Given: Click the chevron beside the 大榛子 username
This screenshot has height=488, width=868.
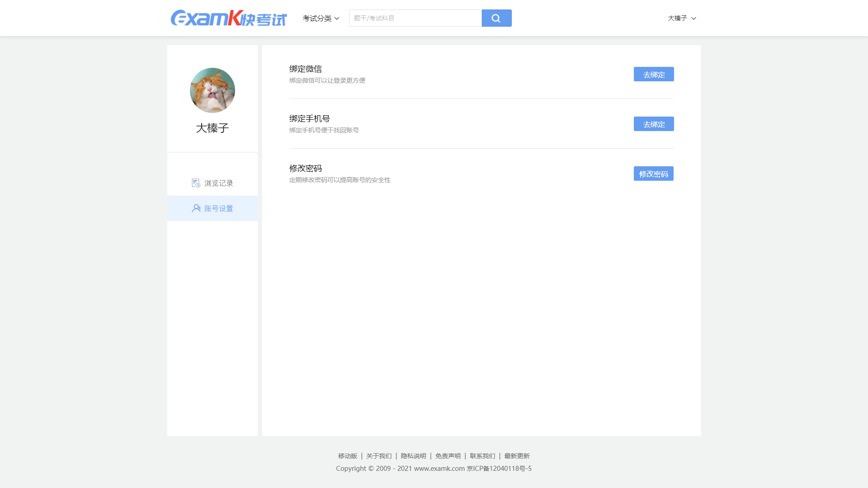Looking at the screenshot, I should coord(693,19).
